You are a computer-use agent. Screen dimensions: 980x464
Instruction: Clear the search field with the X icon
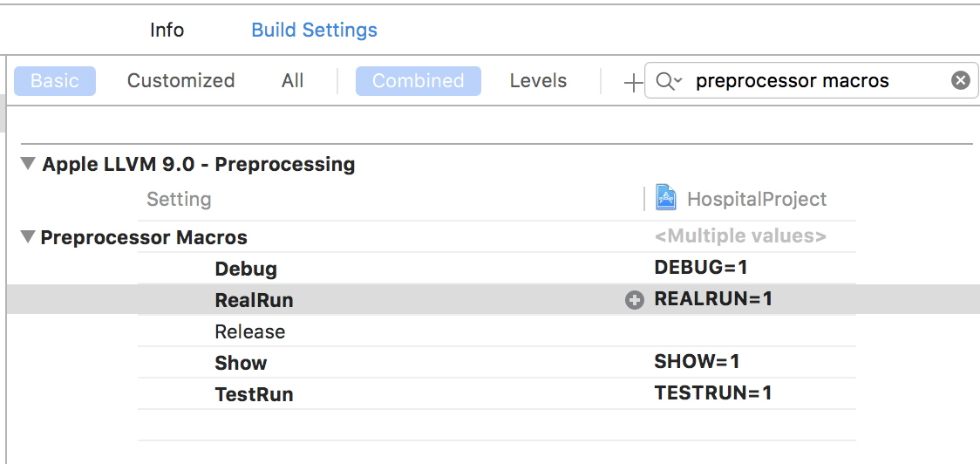(961, 80)
